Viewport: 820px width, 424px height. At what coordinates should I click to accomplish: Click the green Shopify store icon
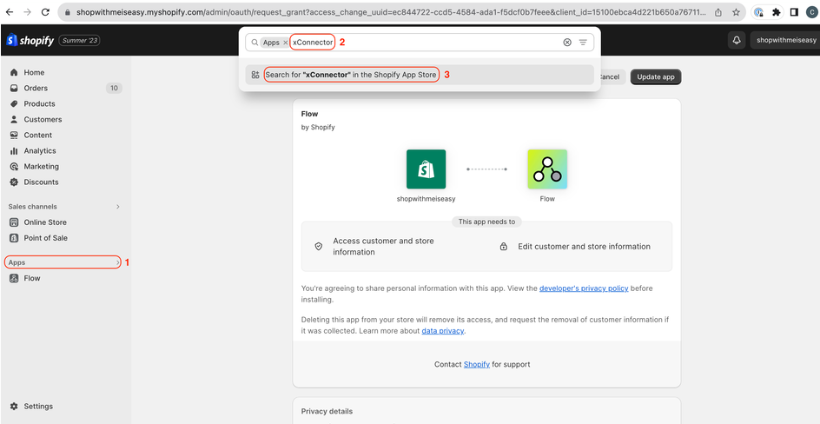[426, 169]
